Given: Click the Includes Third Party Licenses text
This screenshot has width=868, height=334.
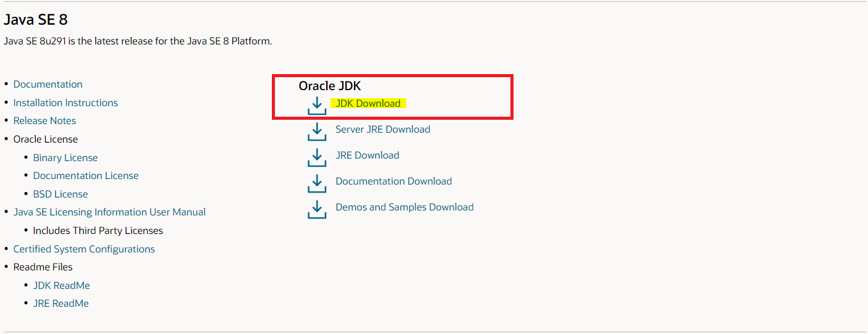Looking at the screenshot, I should pyautogui.click(x=98, y=230).
